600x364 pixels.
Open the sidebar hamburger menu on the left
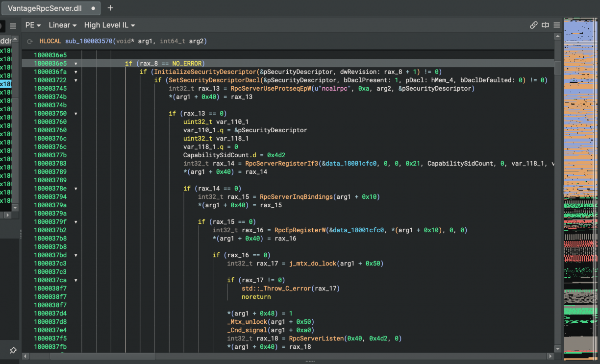point(13,26)
